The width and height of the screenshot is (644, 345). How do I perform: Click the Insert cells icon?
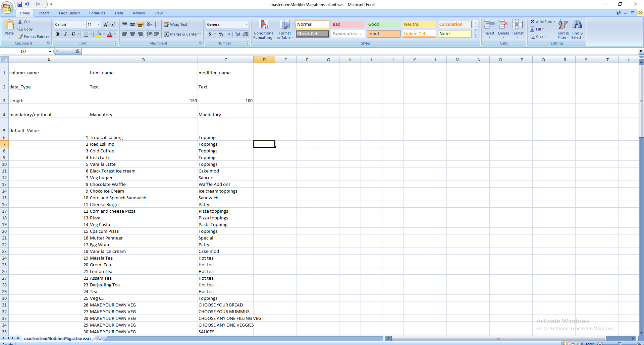489,25
